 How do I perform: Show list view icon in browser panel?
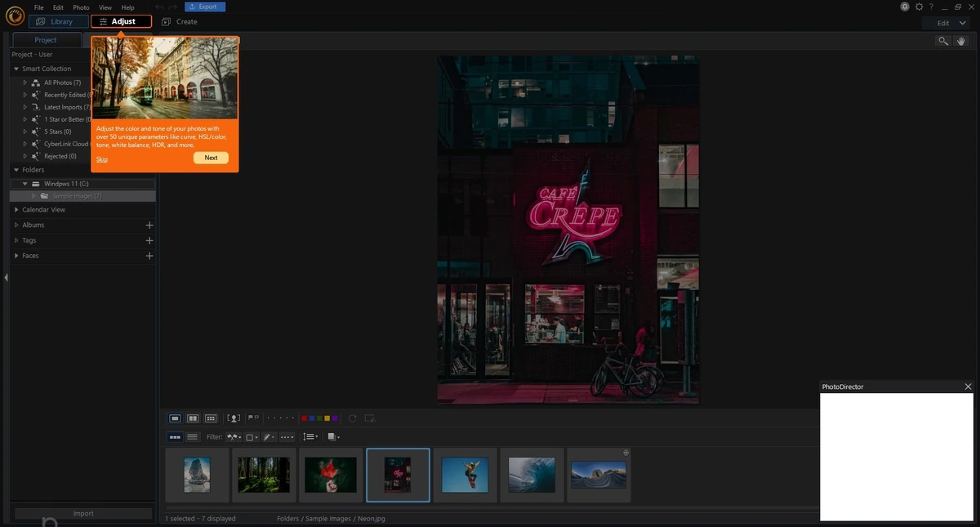click(193, 437)
